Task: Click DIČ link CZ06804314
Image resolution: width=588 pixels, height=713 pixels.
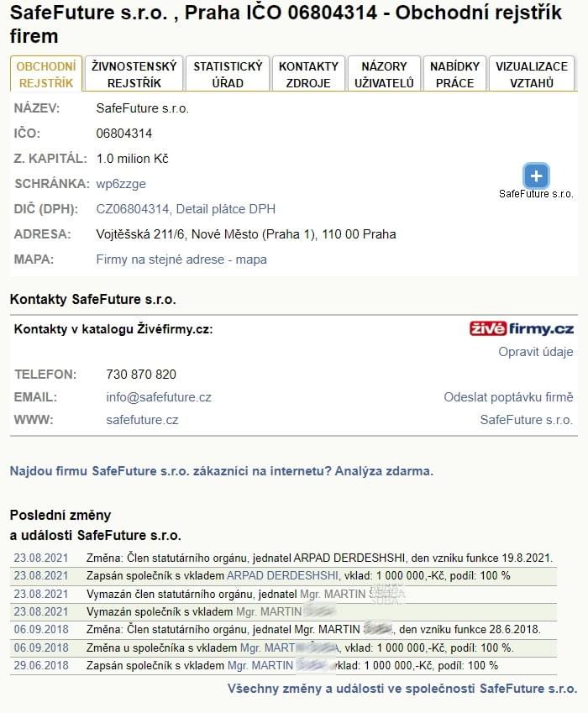Action: (x=133, y=209)
